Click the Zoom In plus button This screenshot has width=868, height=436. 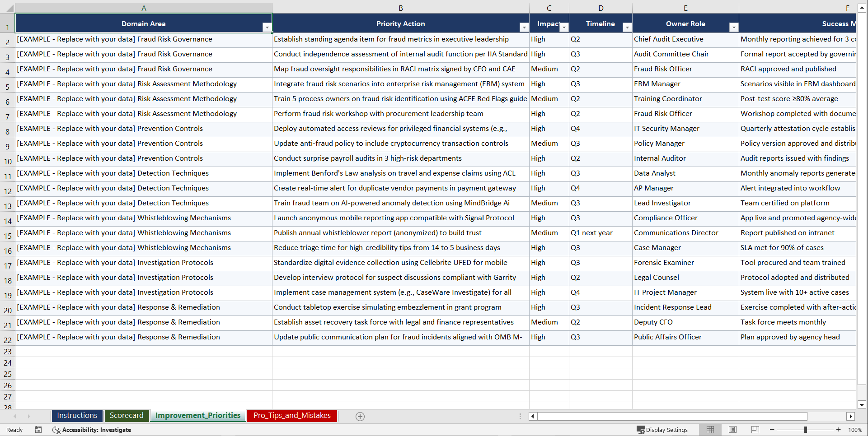click(x=839, y=430)
